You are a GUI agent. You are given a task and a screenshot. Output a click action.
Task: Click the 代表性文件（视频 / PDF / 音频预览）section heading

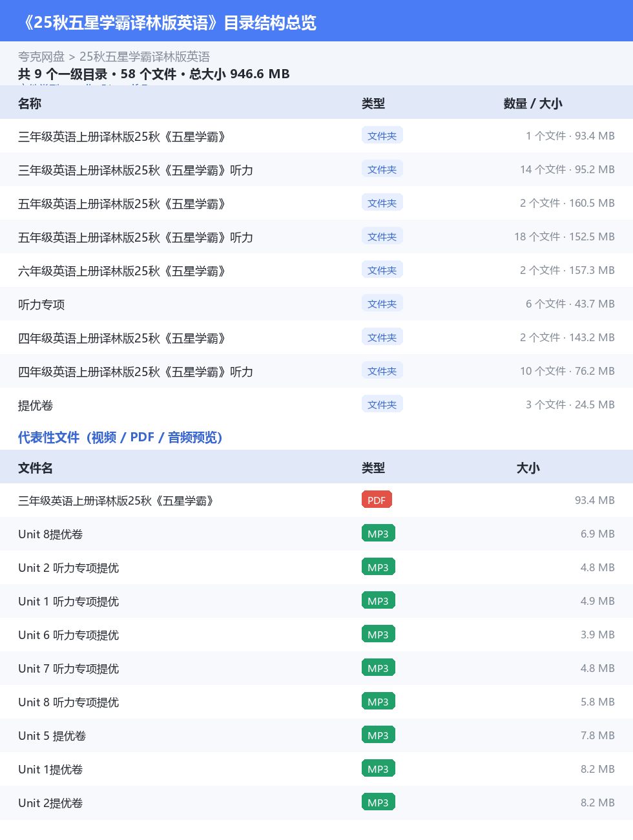click(120, 437)
